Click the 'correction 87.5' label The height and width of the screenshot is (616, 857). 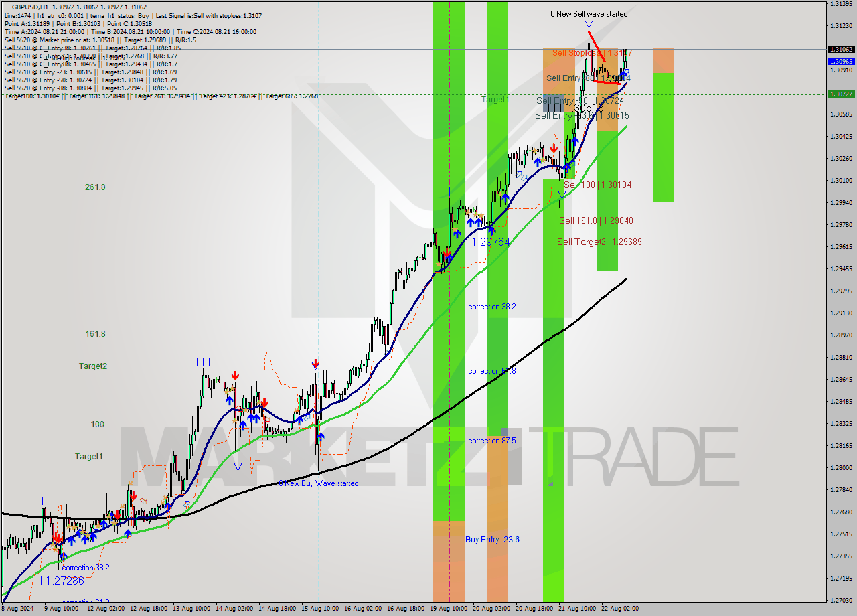tap(491, 441)
